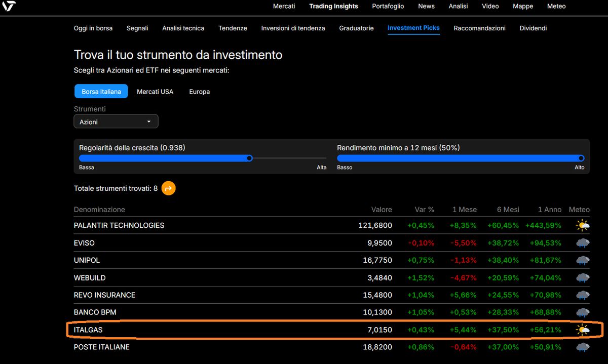The image size is (608, 364).
Task: Open the UNIPOL stock link
Action: pos(87,260)
